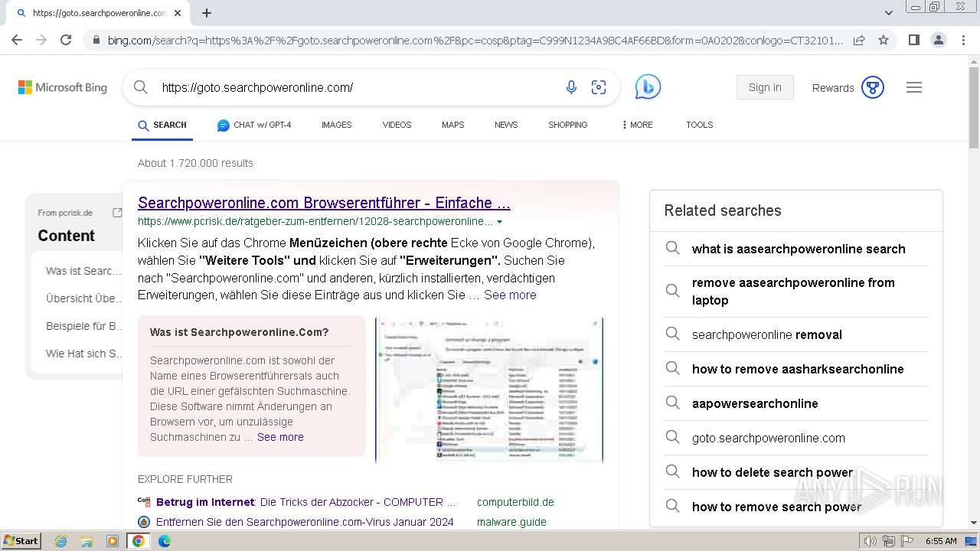Switch to VIDEOS tab
Viewport: 980px width, 551px height.
click(x=397, y=125)
